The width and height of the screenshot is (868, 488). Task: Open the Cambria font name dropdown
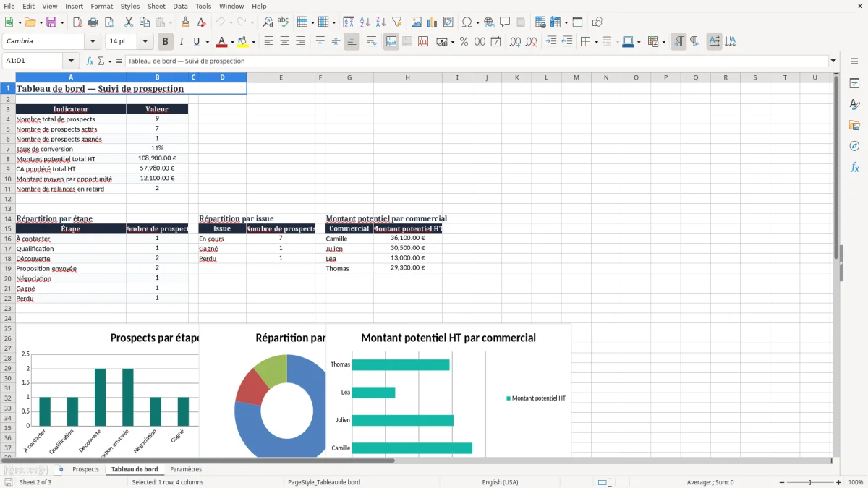point(93,42)
